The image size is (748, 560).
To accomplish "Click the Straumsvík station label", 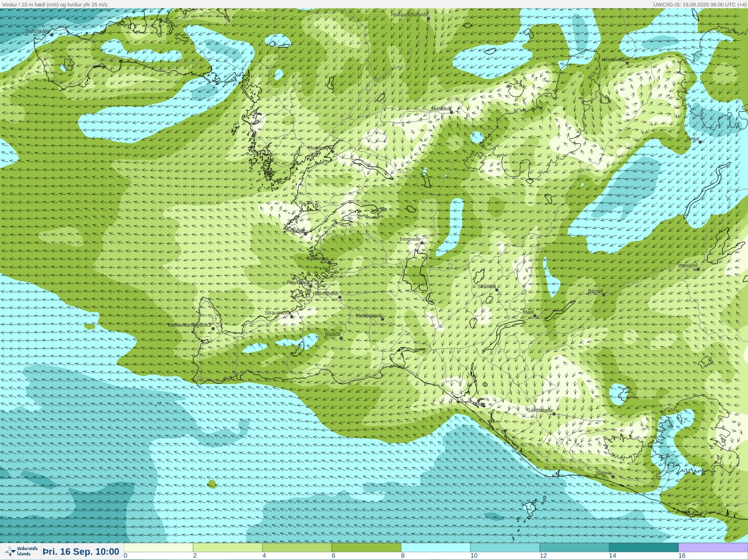I will click(x=277, y=313).
